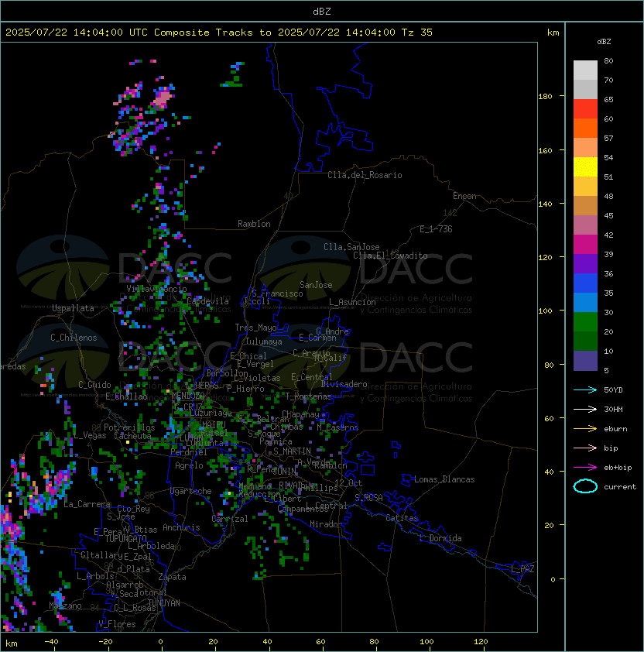Click the -40 km axis tick label
The height and width of the screenshot is (652, 644).
[x=52, y=642]
